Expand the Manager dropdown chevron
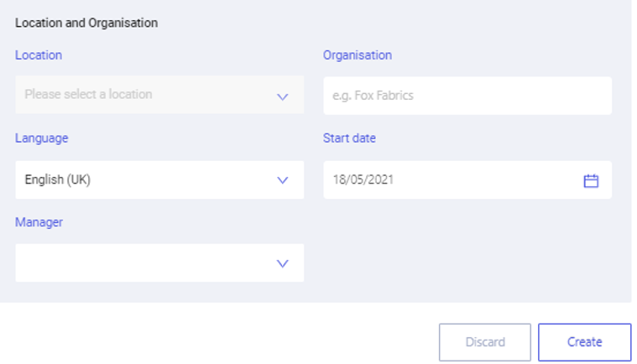 click(282, 263)
